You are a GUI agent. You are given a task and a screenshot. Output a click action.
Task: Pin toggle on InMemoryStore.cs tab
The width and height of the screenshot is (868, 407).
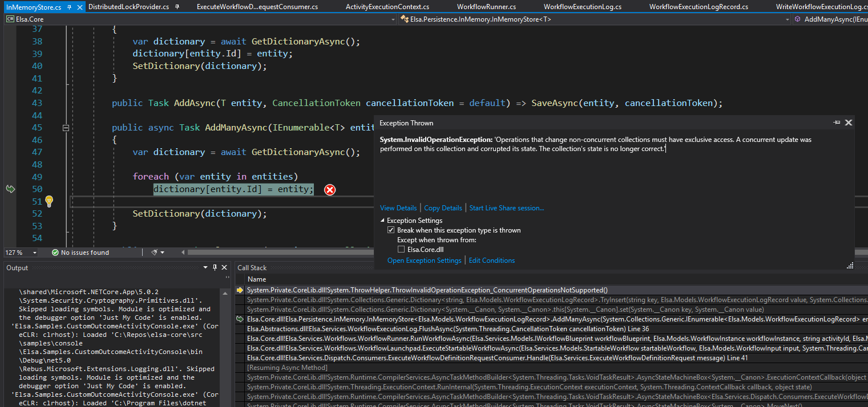click(69, 7)
